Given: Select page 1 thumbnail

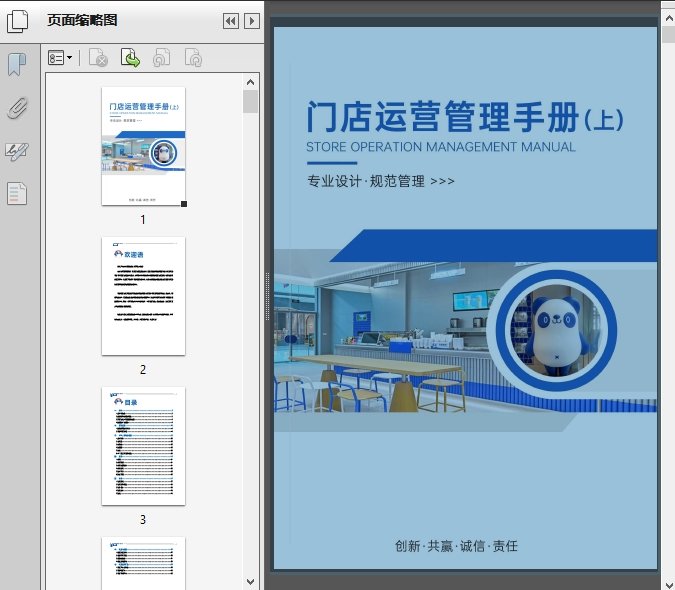Looking at the screenshot, I should 143,146.
